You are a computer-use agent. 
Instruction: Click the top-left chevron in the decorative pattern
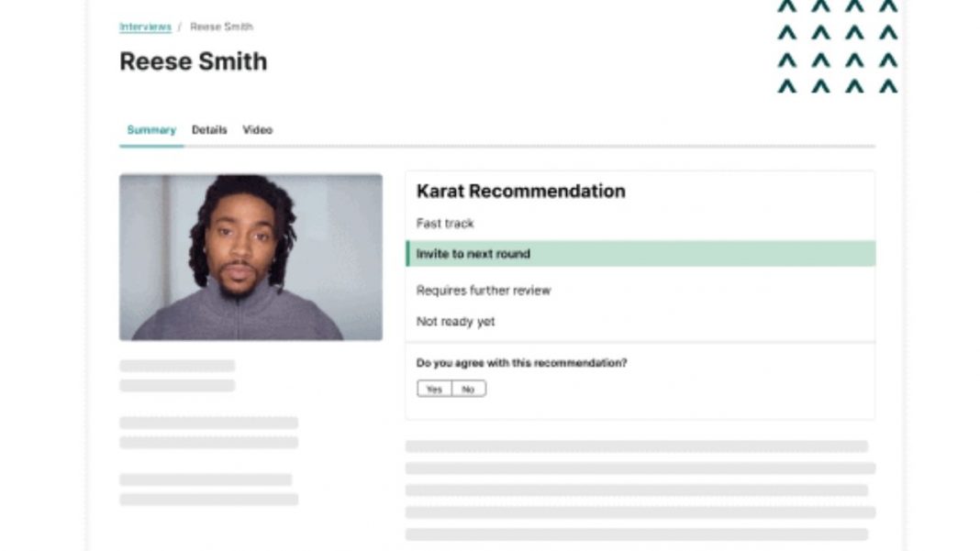[x=787, y=6]
